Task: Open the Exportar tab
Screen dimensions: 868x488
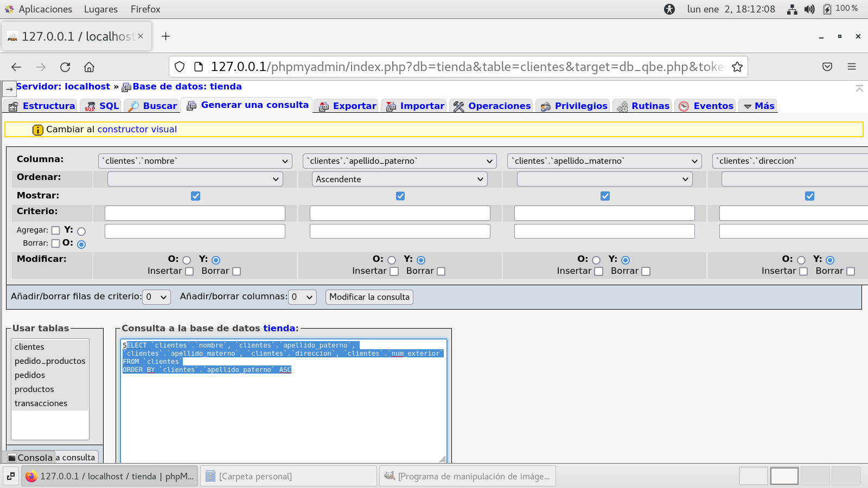Action: [348, 106]
